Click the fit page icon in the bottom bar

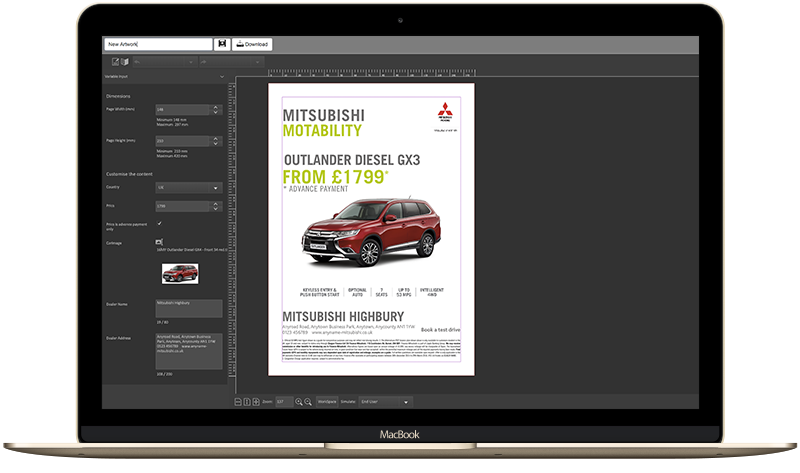[x=256, y=402]
